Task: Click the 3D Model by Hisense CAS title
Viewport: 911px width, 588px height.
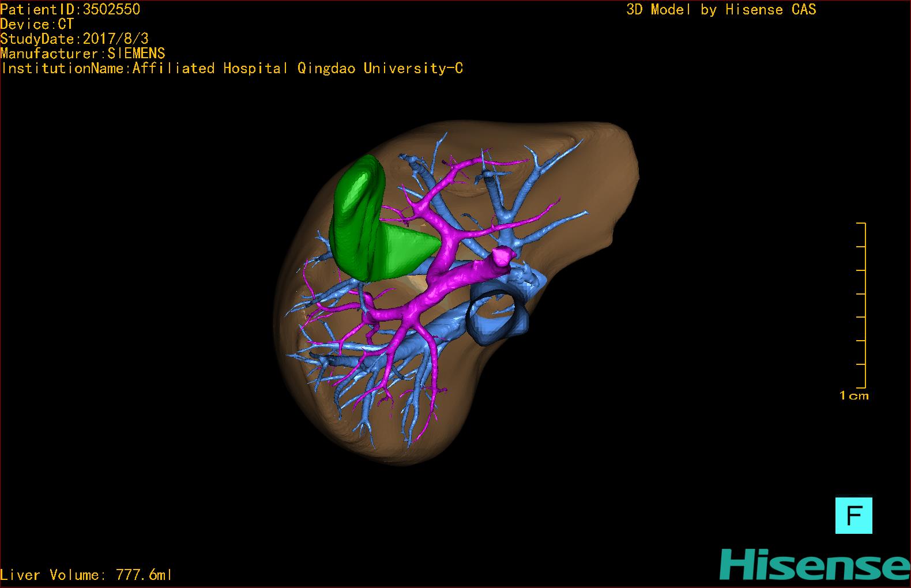Action: click(721, 10)
